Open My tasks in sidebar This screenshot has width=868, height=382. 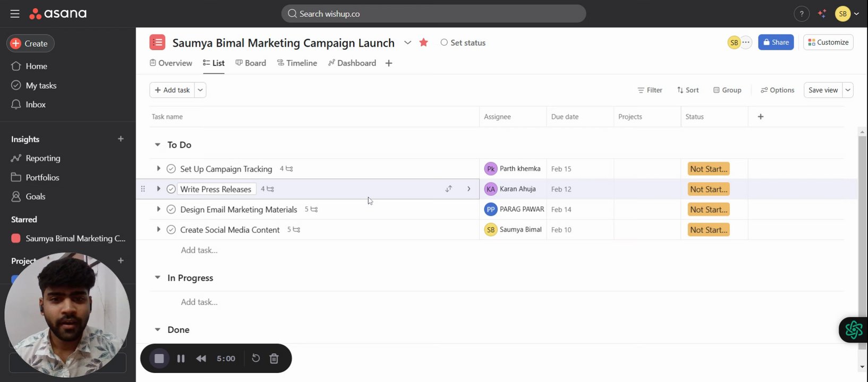[x=34, y=85]
